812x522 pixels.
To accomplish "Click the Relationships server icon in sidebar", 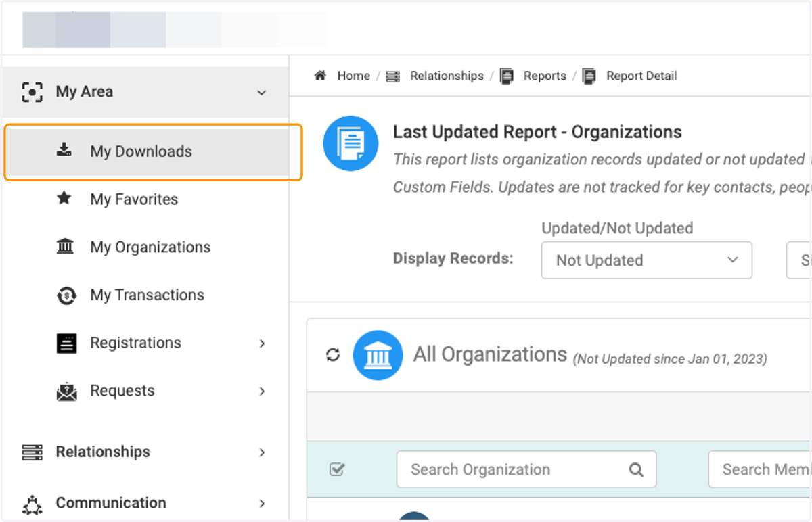I will tap(32, 452).
